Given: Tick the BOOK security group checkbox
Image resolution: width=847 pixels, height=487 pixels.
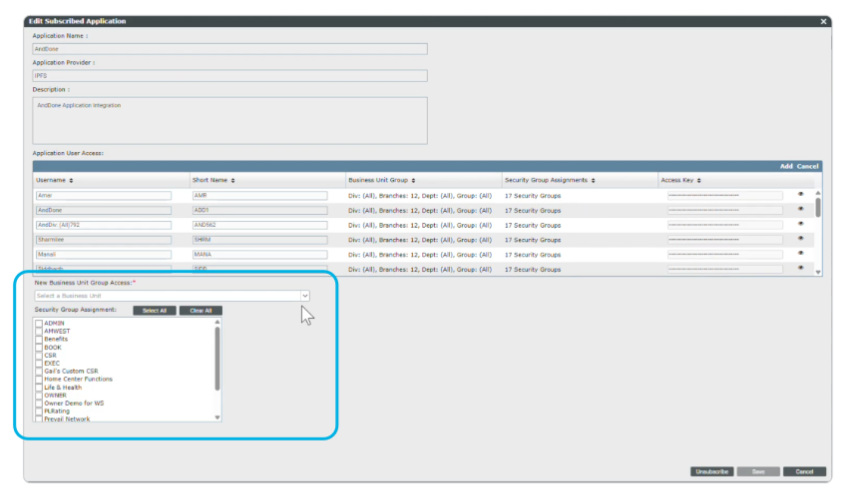Looking at the screenshot, I should tap(39, 348).
